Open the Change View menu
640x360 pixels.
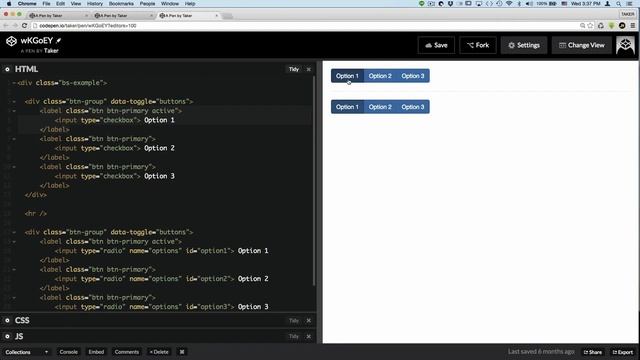pos(582,45)
